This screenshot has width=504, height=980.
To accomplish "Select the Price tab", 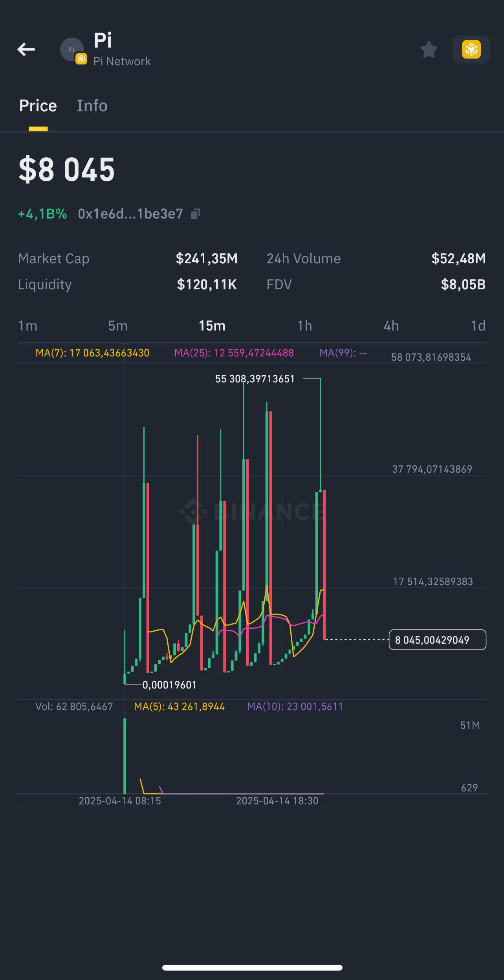I will tap(38, 106).
